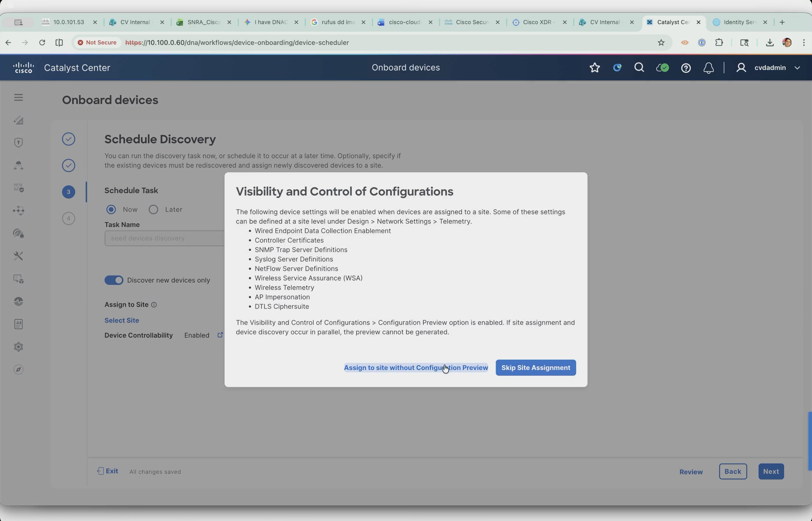Viewport: 812px width, 521px height.
Task: Open the Activities sidebar icon
Action: pos(19,301)
